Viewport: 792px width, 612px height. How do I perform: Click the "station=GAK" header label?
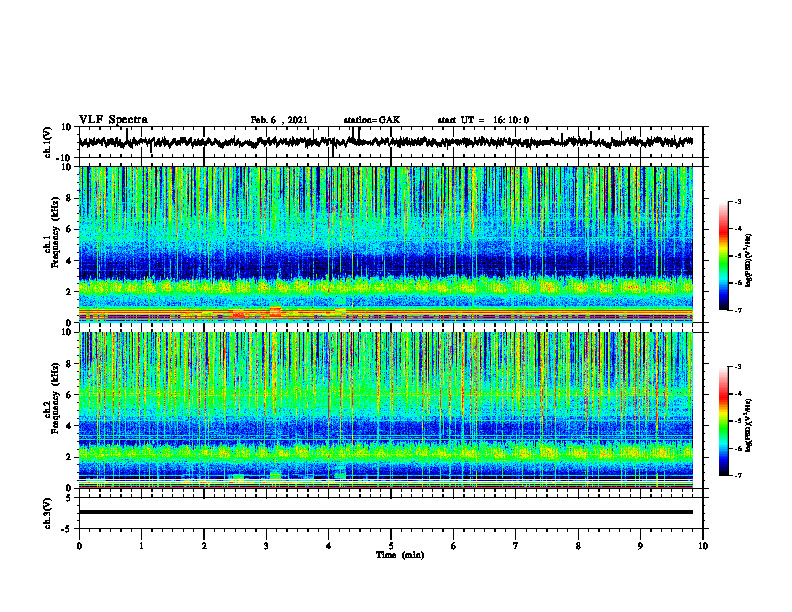click(372, 120)
